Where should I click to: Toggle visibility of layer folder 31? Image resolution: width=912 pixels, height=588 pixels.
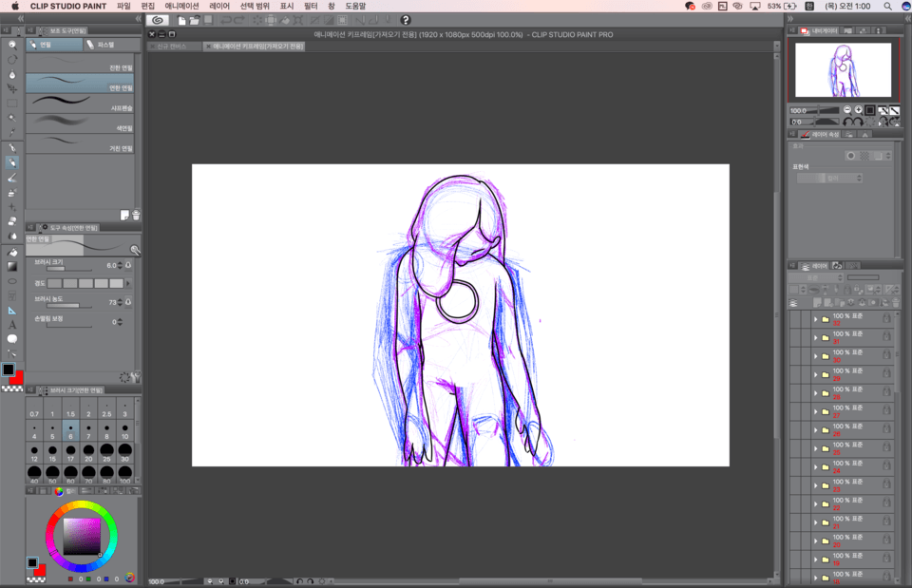pos(794,337)
